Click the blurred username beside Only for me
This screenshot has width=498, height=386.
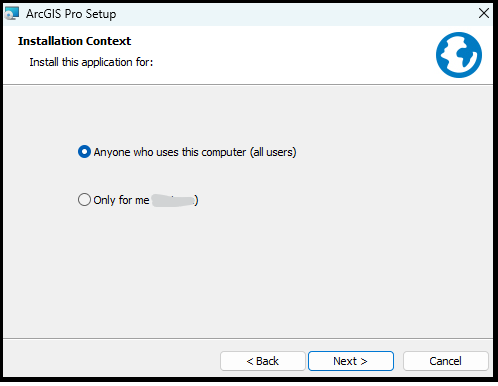tap(173, 200)
